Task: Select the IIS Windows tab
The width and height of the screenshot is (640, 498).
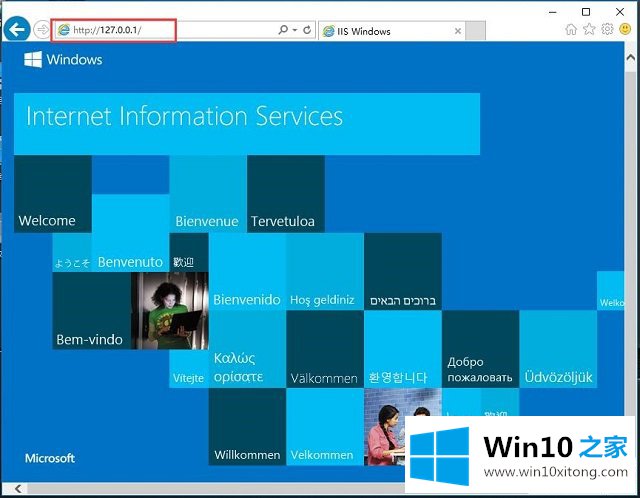Action: pos(391,31)
